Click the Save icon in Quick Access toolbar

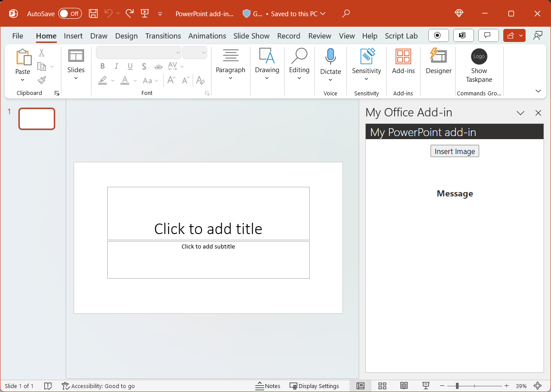[x=93, y=14]
